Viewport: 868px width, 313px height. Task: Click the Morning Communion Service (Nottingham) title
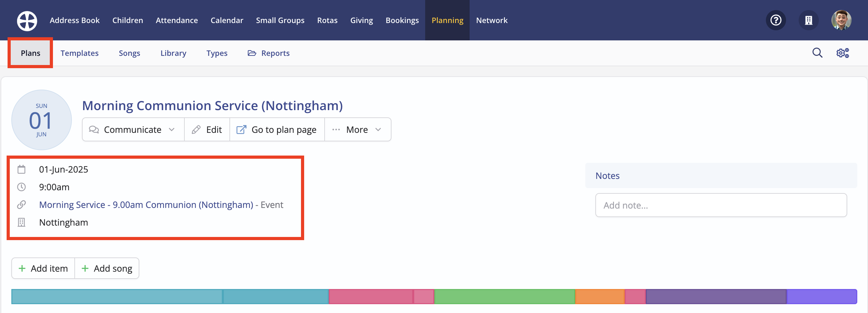tap(212, 106)
